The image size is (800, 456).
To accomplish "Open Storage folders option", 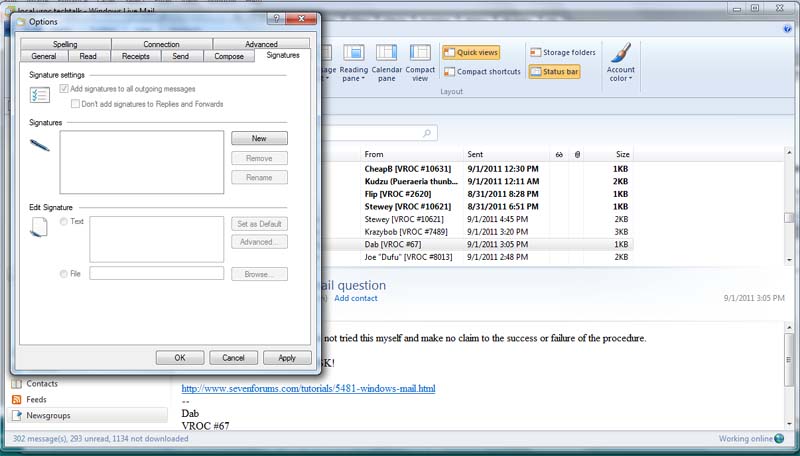I will [x=563, y=53].
